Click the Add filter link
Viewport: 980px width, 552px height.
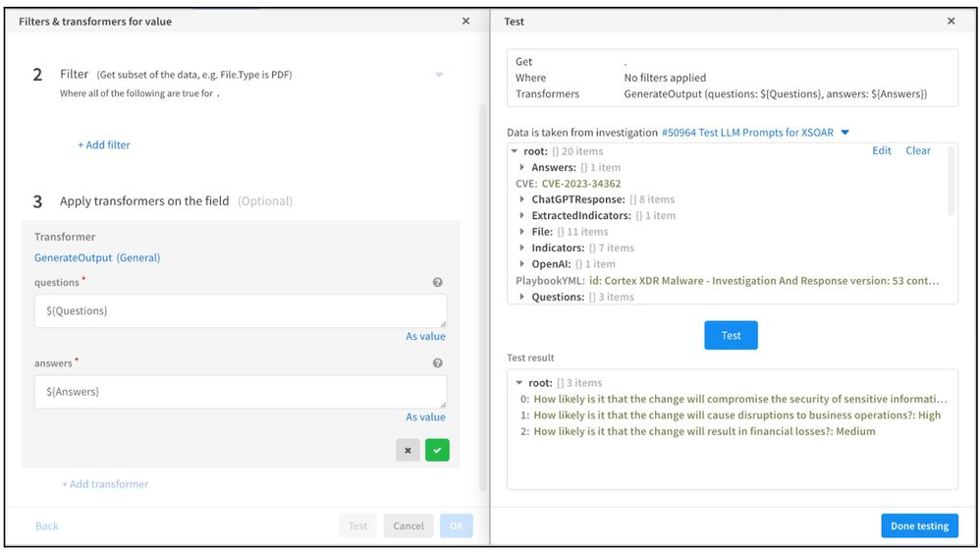tap(104, 145)
